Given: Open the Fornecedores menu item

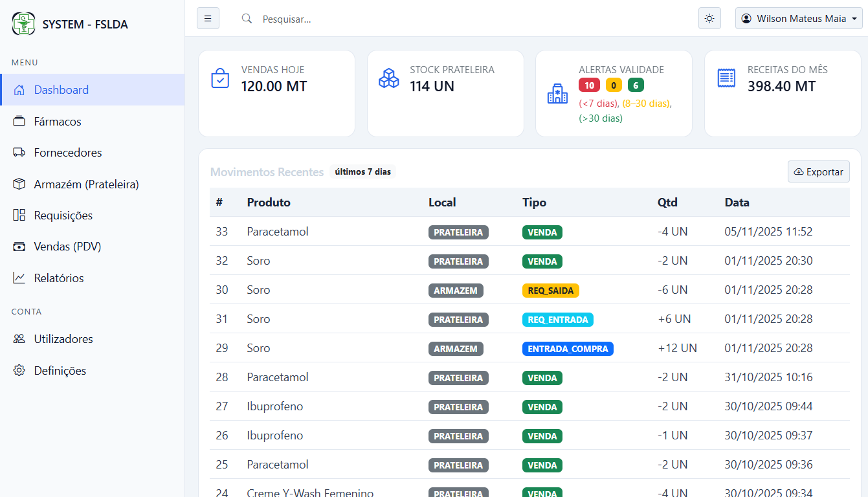Looking at the screenshot, I should click(x=67, y=152).
